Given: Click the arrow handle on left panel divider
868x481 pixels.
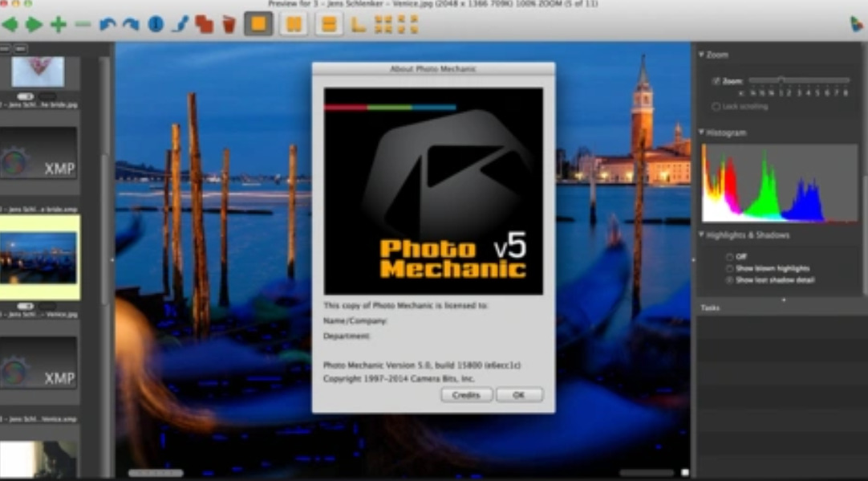Looking at the screenshot, I should [112, 259].
